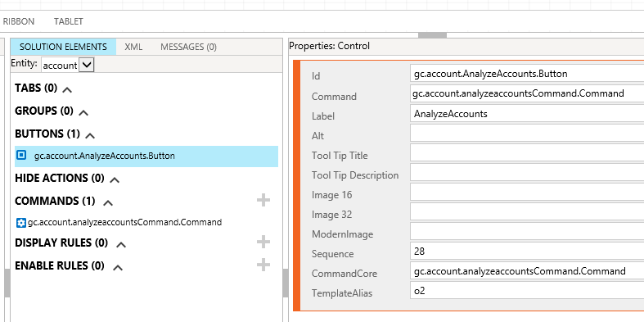Click the gray vertical splitter beside Properties panel
The height and width of the screenshot is (322, 644).
tap(286, 283)
